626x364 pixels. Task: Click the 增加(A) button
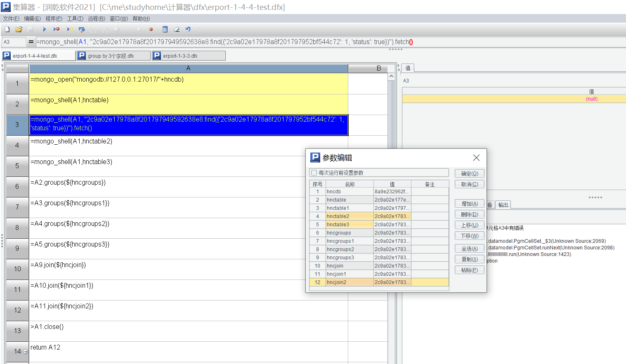[469, 204]
